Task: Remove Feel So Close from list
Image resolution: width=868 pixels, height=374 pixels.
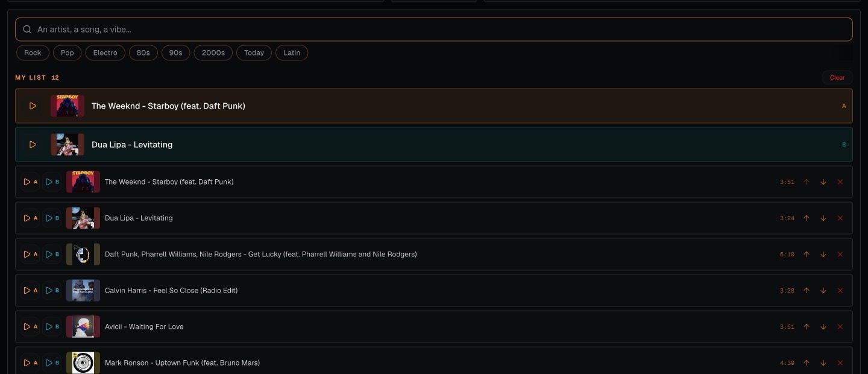Action: pyautogui.click(x=840, y=291)
